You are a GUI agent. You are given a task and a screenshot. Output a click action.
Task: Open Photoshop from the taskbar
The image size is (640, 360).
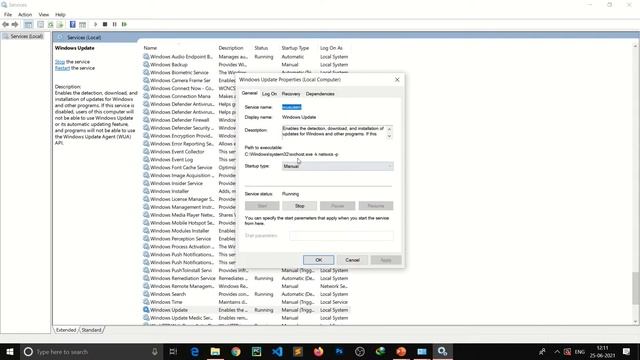[339, 351]
